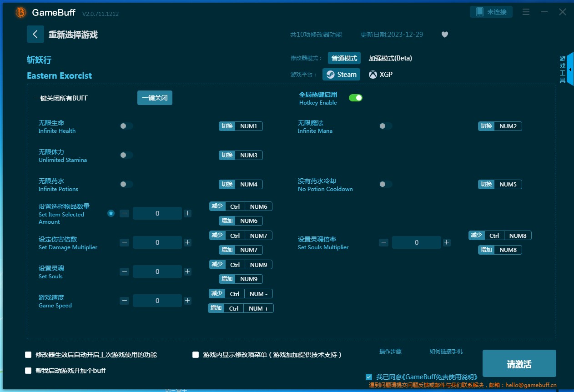Click the phone not-connected icon button
Screen dimensions: 574x392
point(491,12)
